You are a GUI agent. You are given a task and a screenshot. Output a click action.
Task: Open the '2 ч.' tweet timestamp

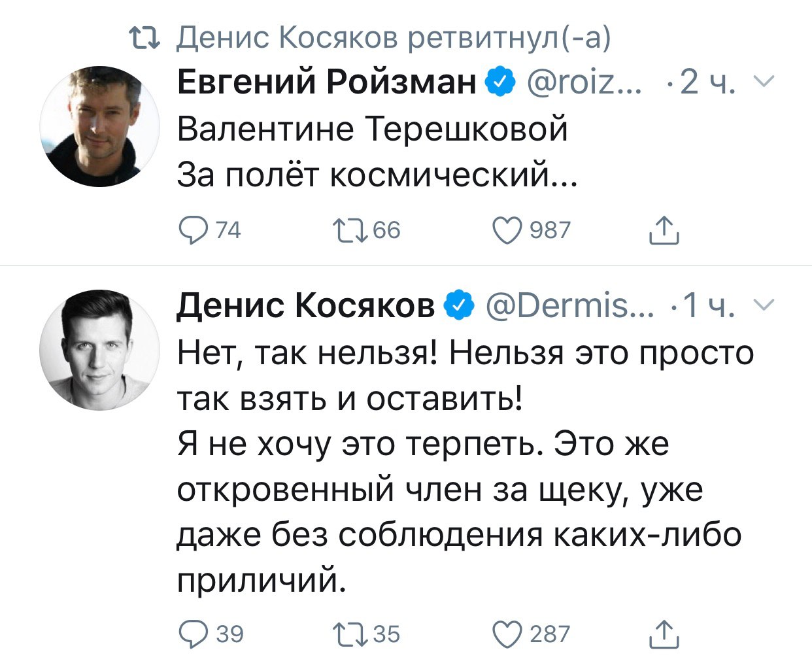pyautogui.click(x=707, y=82)
